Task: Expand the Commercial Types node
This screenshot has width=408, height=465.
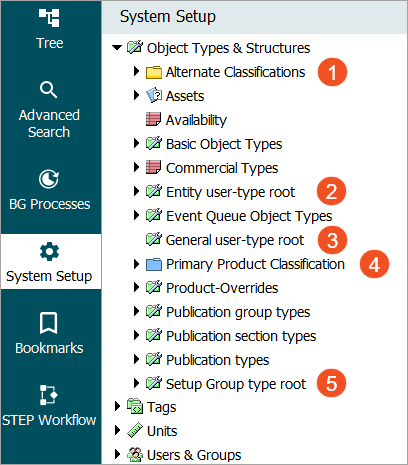Action: [x=136, y=167]
